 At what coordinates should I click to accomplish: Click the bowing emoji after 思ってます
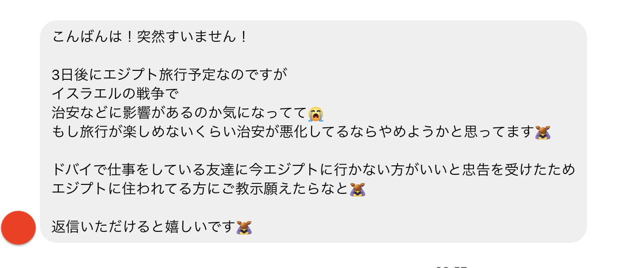[x=543, y=132]
